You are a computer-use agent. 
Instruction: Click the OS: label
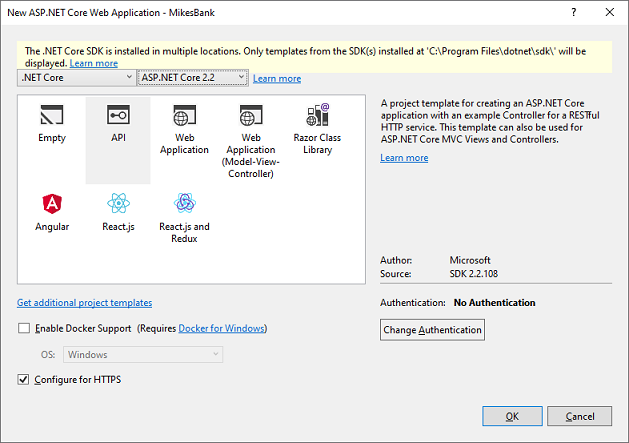coord(48,355)
